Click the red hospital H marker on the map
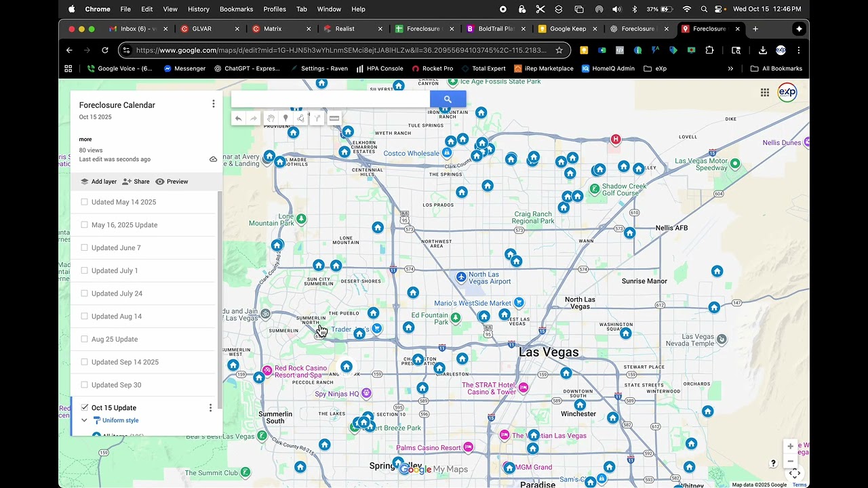The image size is (868, 488). point(616,140)
